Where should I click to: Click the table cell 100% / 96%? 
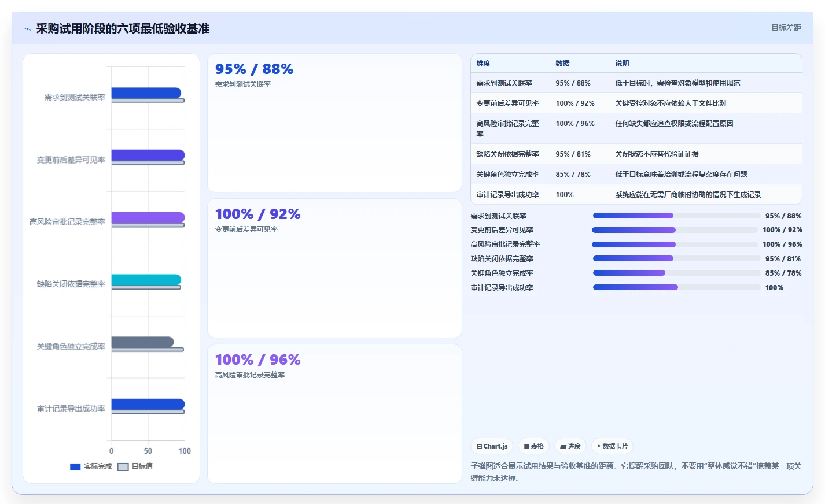tap(575, 124)
